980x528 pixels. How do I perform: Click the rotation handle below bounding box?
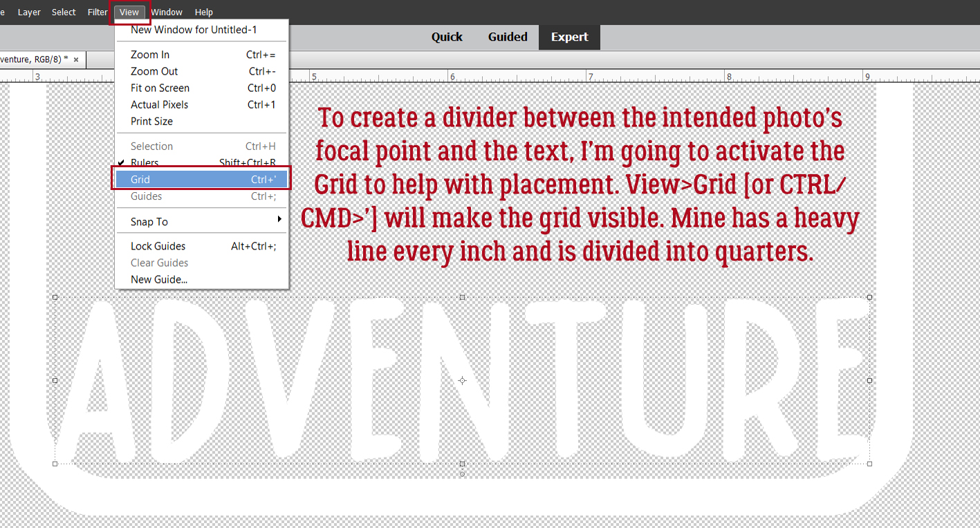point(462,473)
